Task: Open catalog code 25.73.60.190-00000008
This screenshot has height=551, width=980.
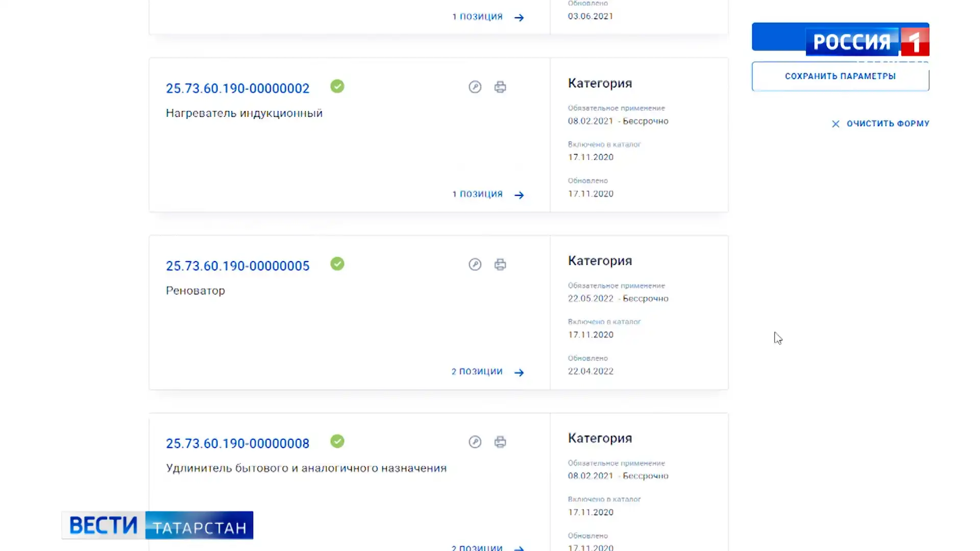Action: pyautogui.click(x=238, y=443)
